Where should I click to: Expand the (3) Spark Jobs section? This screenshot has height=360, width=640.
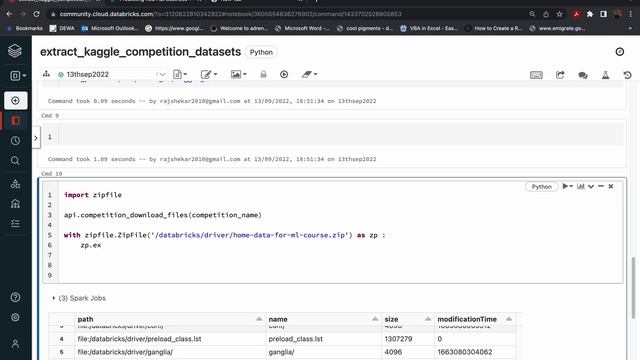coord(79,298)
